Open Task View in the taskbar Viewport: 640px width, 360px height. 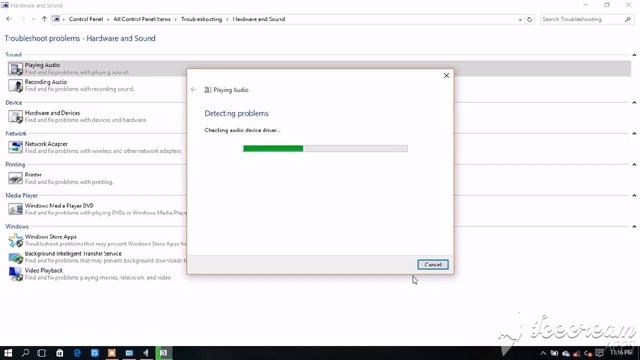42,353
